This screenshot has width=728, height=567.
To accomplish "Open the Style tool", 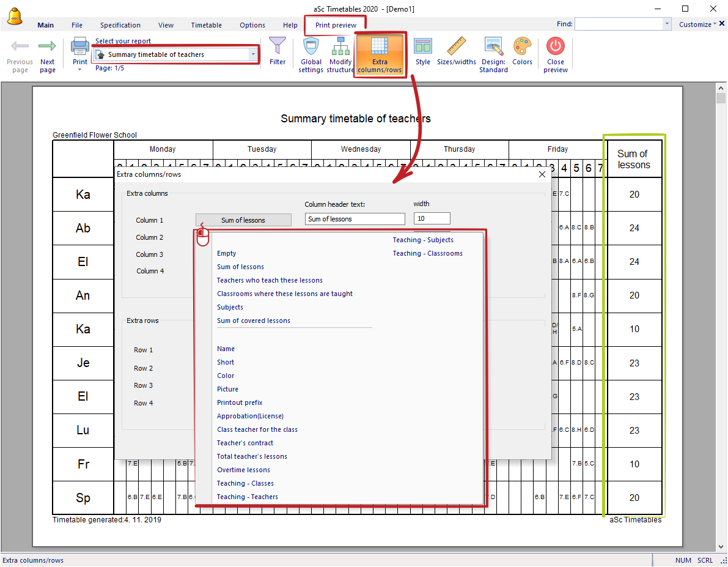I will (423, 47).
